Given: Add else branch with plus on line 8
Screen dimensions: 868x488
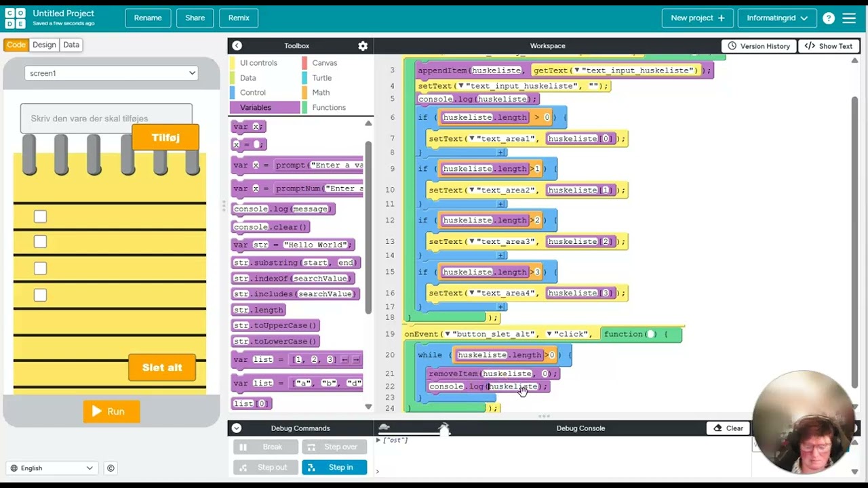Looking at the screenshot, I should (501, 152).
